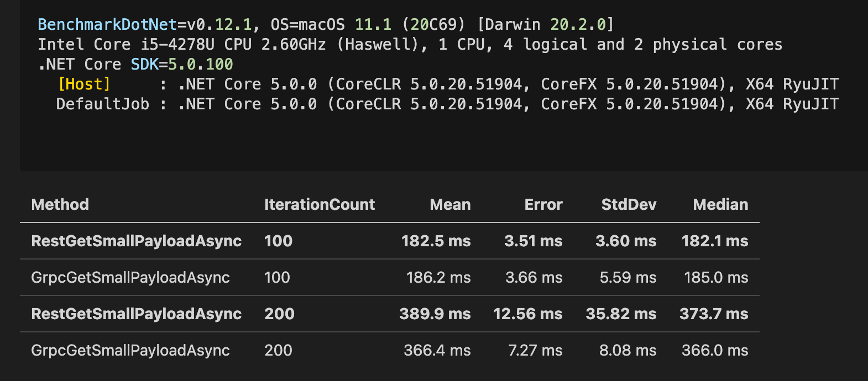868x381 pixels.
Task: Select the 186.2 ms mean cell
Action: [x=438, y=277]
